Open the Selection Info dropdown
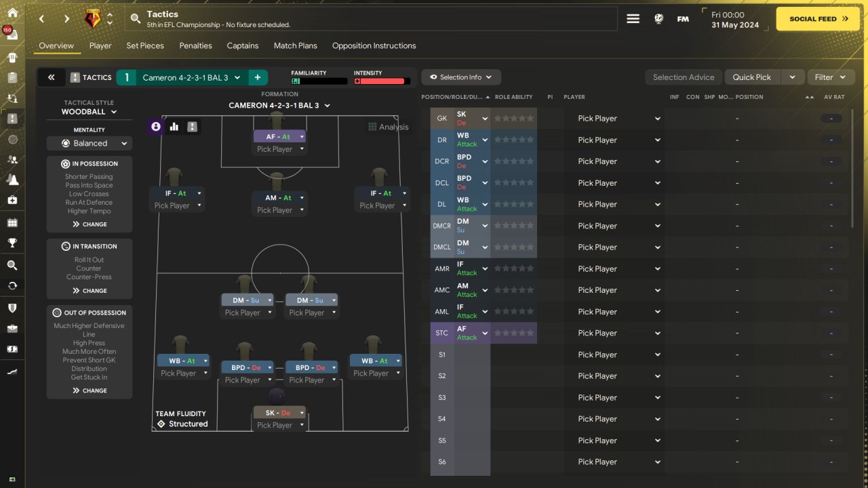 [461, 77]
